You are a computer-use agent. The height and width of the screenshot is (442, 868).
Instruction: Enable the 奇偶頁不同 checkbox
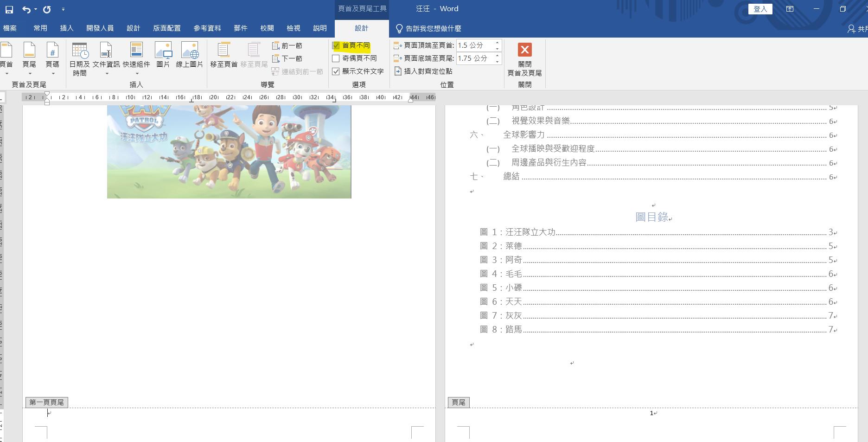tap(336, 58)
